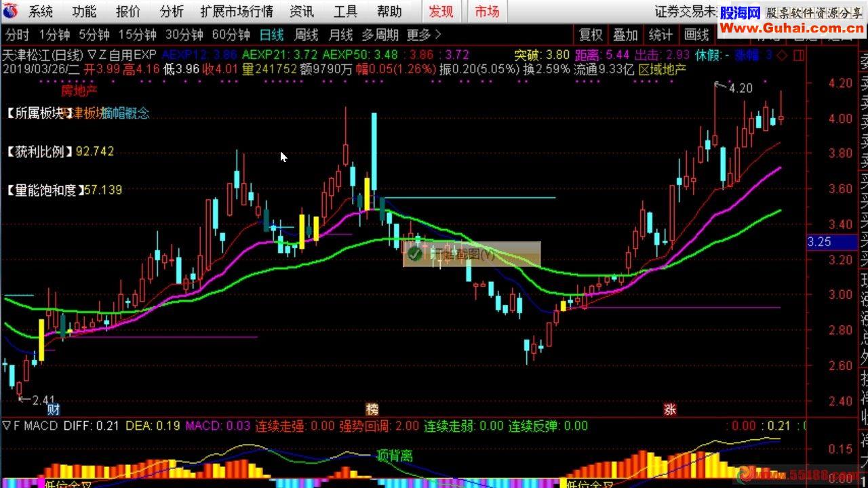This screenshot has height=488, width=868.
Task: Click the 连续走强: 0.00 label
Action: pyautogui.click(x=295, y=426)
